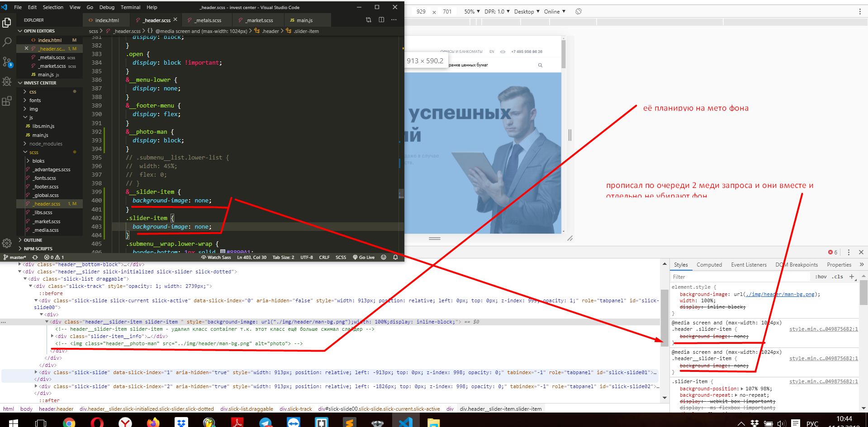The image size is (868, 427).
Task: Open the Debug view in VS Code activity bar
Action: tap(7, 81)
